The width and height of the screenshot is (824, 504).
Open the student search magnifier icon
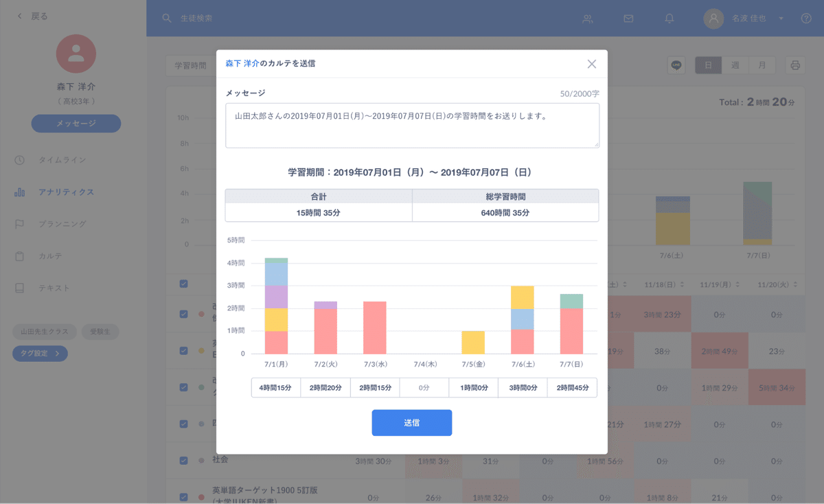click(x=165, y=18)
